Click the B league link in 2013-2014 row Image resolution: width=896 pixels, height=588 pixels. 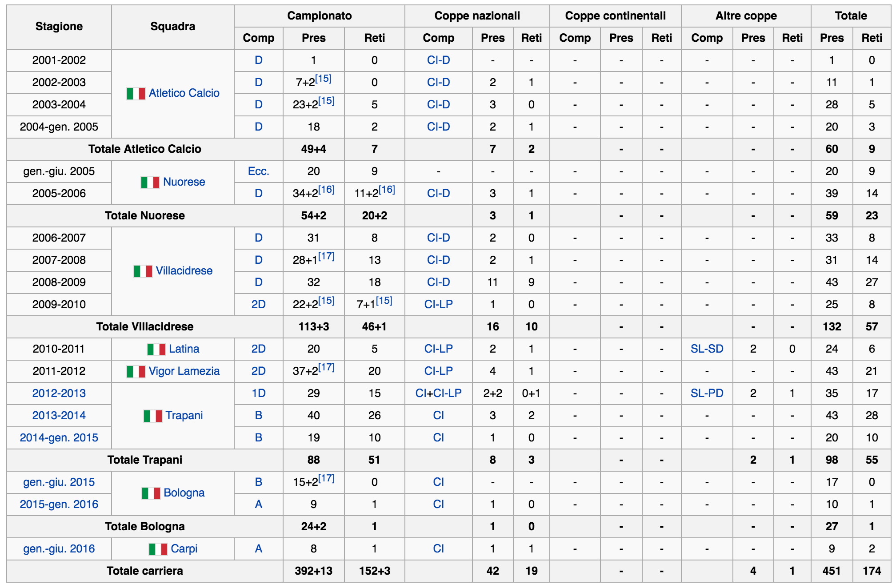259,416
